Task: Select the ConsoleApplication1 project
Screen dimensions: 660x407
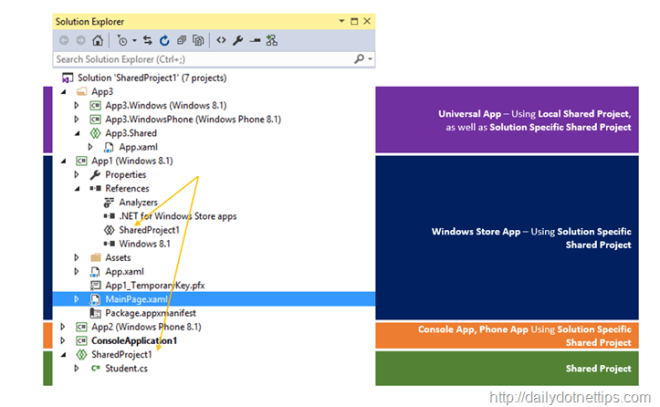Action: (x=134, y=340)
